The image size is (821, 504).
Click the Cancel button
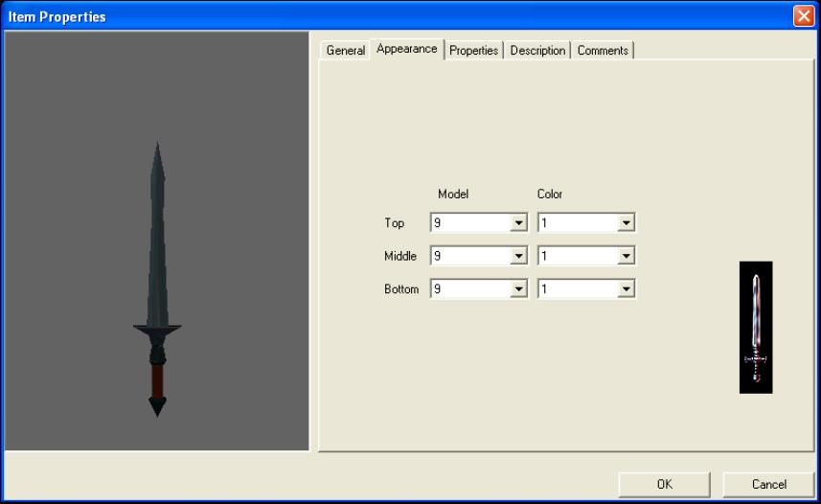[x=768, y=484]
